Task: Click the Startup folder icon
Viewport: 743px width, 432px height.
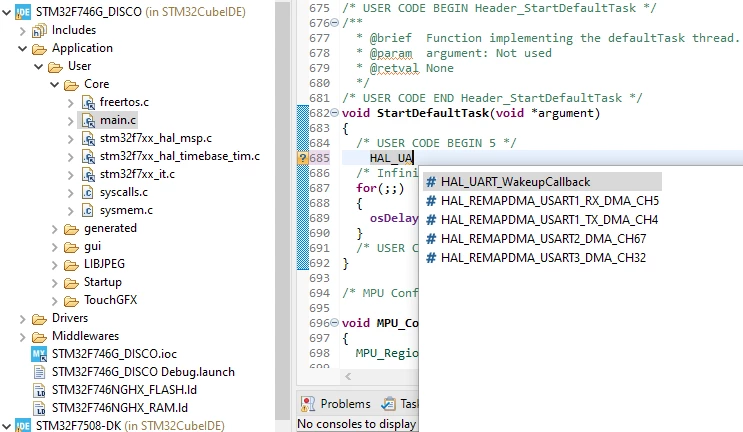Action: [x=72, y=283]
